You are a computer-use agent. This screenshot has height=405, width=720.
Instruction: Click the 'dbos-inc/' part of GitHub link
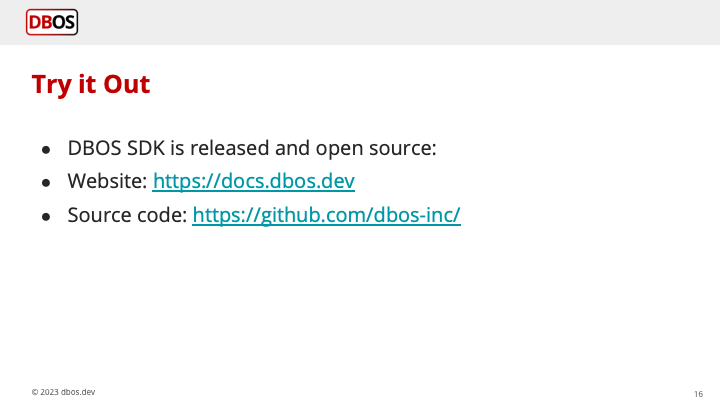pos(417,215)
